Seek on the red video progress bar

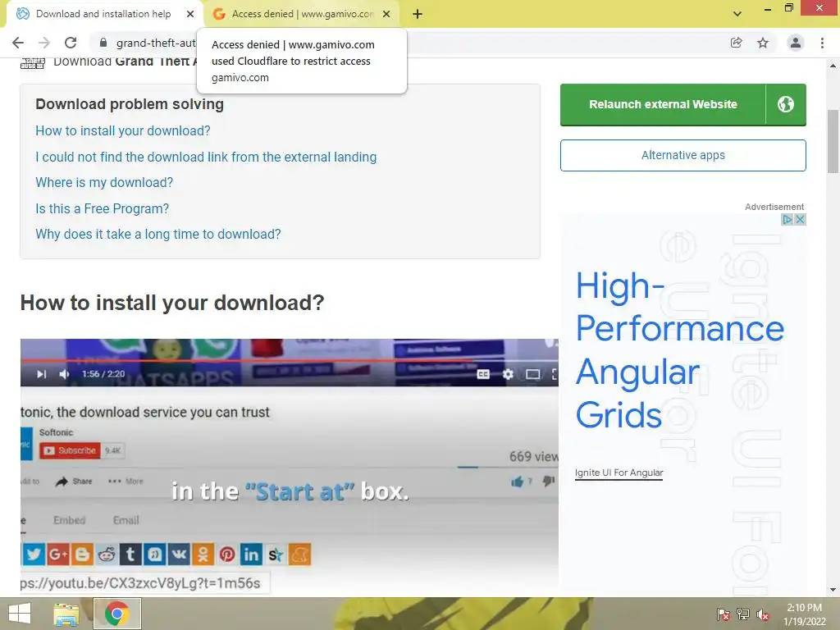[x=290, y=361]
